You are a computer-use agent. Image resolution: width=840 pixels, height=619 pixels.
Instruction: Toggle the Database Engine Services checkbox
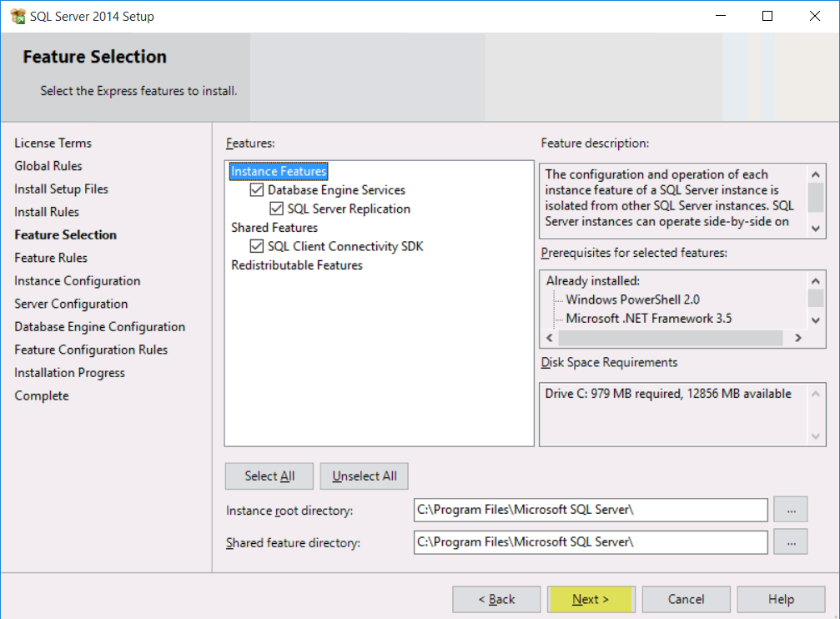(257, 189)
